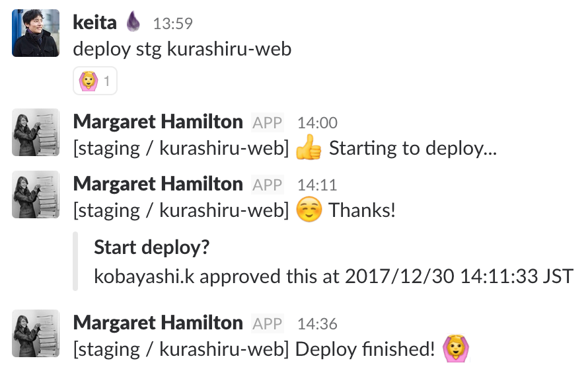The image size is (588, 377).
Task: Click the thumbs up emoji in the message
Action: click(309, 148)
